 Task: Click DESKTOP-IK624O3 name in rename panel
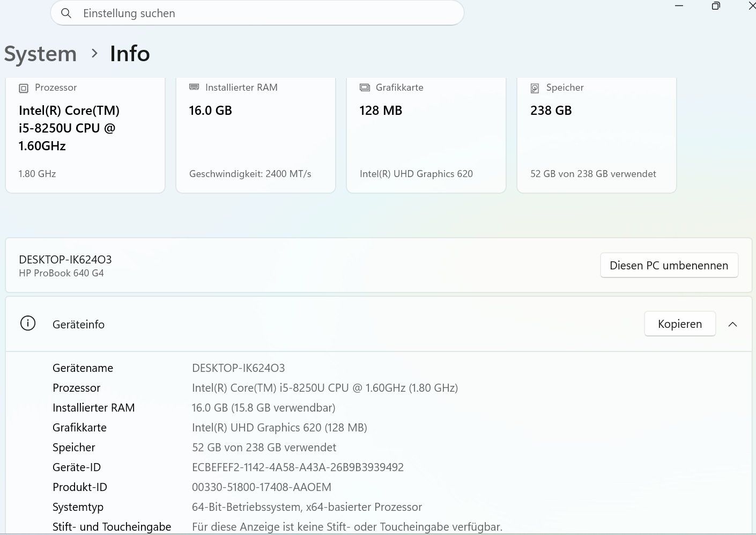(65, 259)
